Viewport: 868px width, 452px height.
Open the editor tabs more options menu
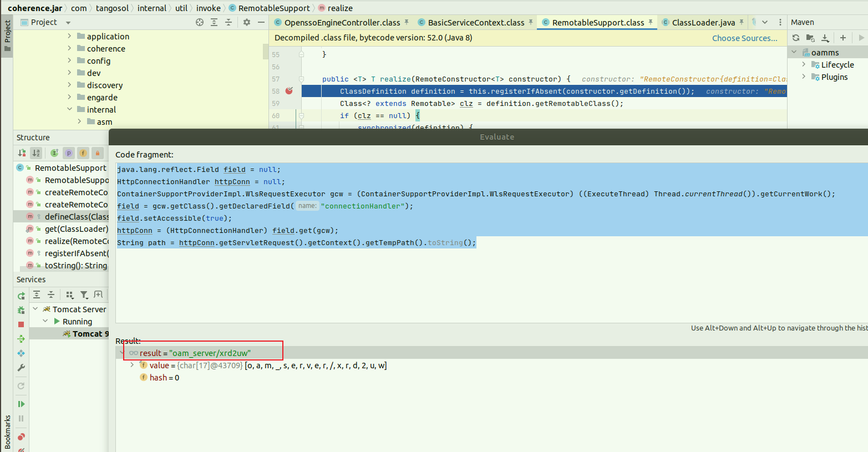(x=780, y=22)
